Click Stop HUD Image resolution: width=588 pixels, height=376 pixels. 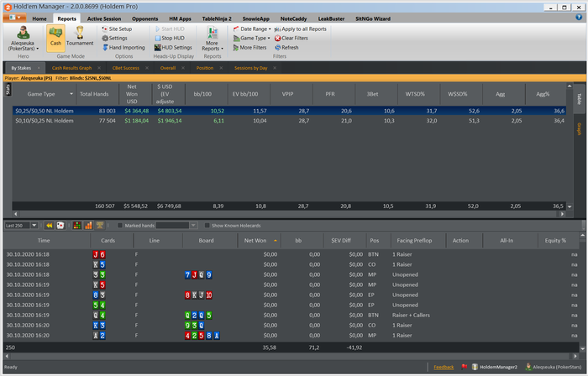coord(170,39)
